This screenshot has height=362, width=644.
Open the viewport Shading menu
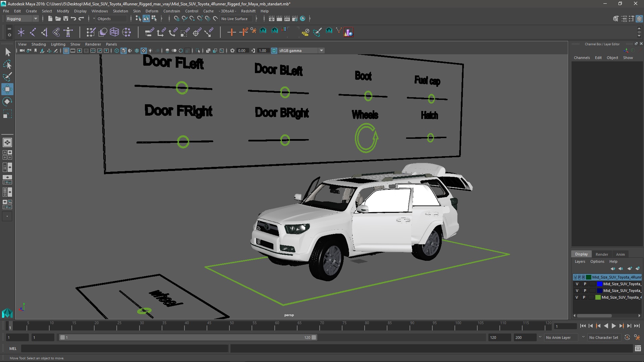(x=39, y=44)
